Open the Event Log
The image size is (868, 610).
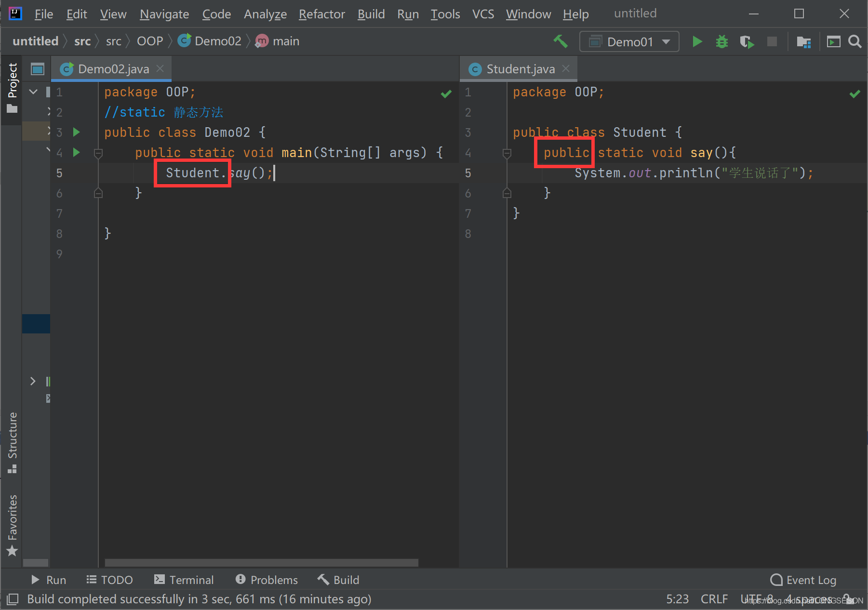[803, 580]
